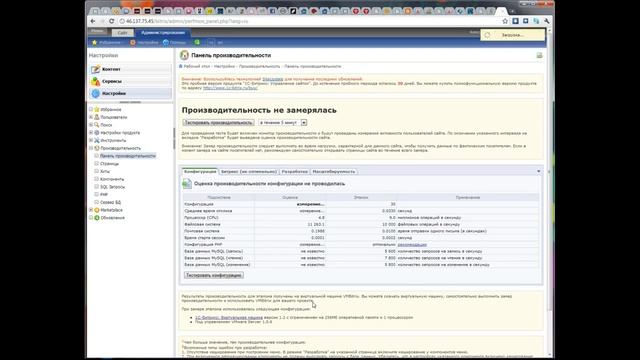Open PHP under Производительность
640x360 pixels.
click(x=104, y=195)
